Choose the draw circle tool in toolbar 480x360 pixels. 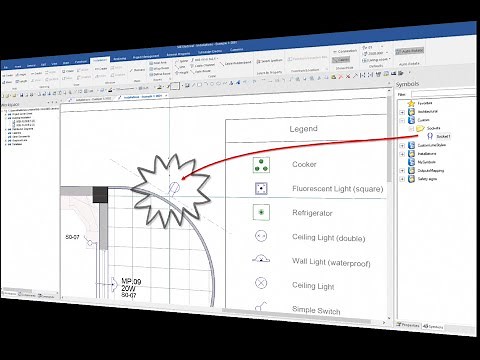pos(212,84)
